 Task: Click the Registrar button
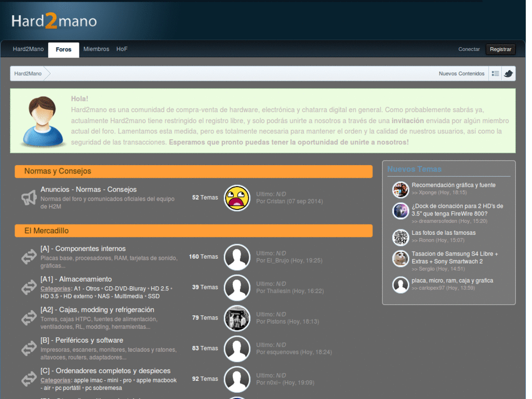coord(500,49)
